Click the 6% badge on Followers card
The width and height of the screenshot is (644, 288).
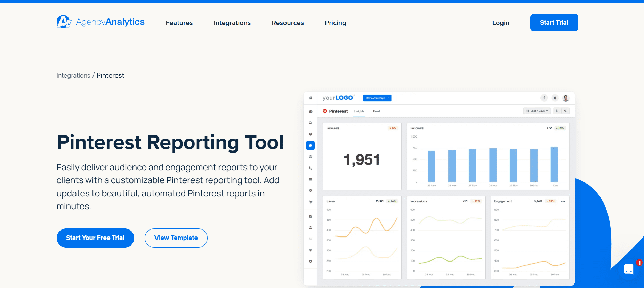(393, 128)
